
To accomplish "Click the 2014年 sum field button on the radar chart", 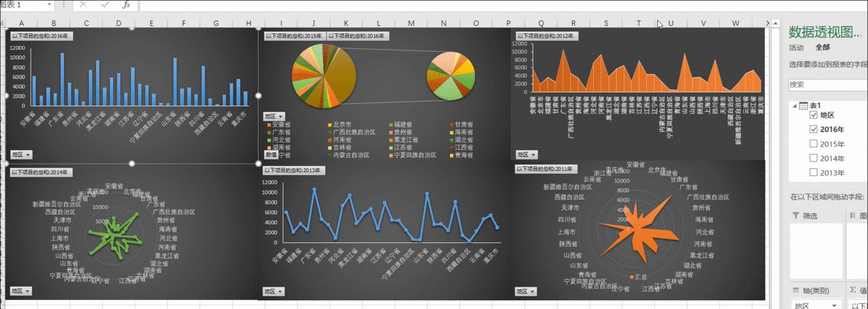I will tap(41, 172).
